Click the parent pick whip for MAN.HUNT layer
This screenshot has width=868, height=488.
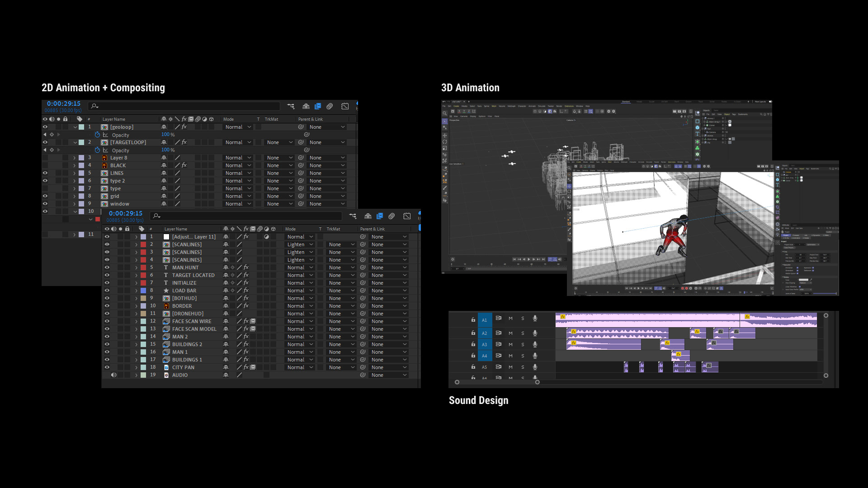point(363,267)
